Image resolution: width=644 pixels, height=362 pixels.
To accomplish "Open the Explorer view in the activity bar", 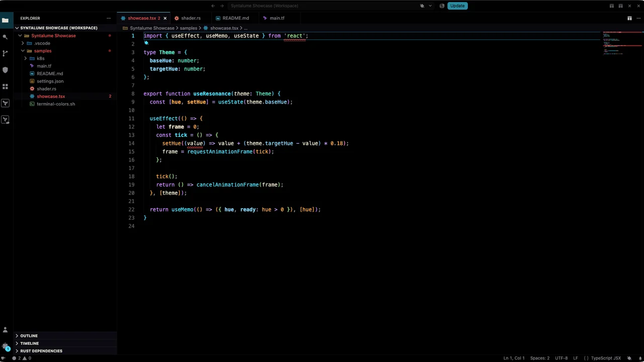I will 5,20.
